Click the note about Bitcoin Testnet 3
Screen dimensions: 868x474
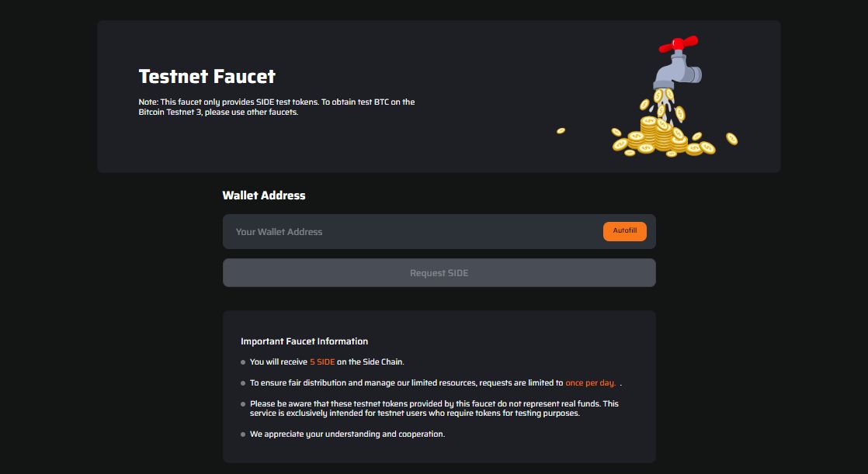pos(276,107)
